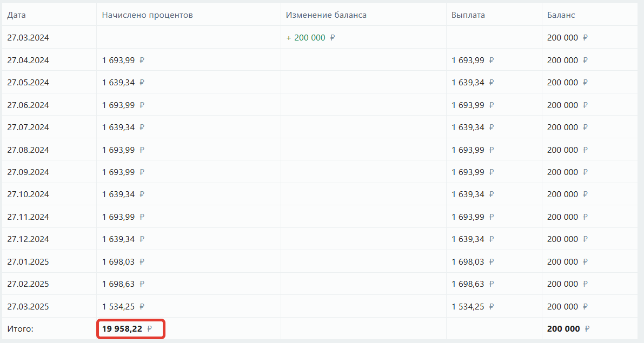644x343 pixels.
Task: Click accrued interest 1 534,25 for 27.03.2025
Action: click(x=118, y=307)
